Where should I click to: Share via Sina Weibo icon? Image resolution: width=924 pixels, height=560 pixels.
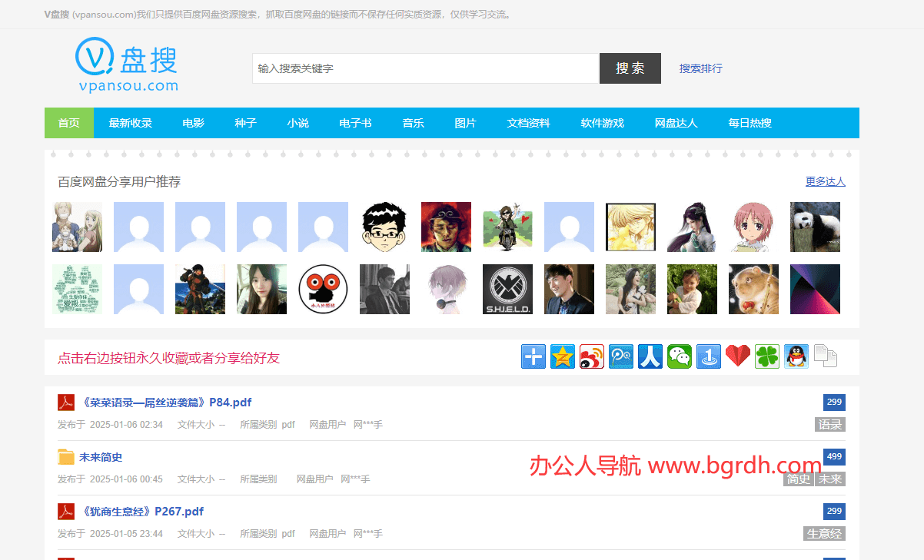(x=592, y=356)
